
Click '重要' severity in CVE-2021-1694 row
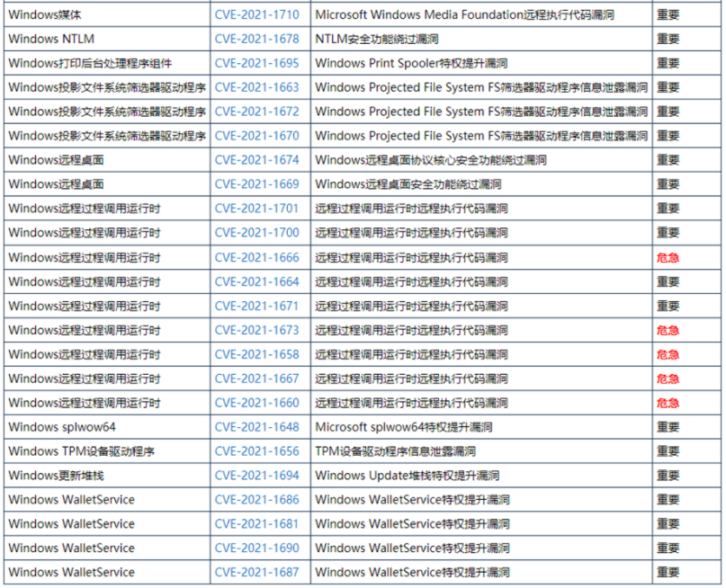pos(668,475)
